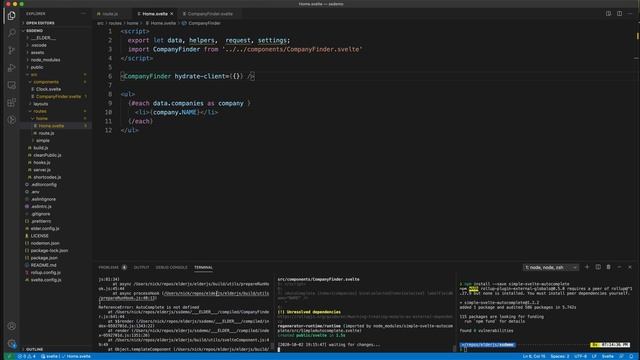
Task: Open the Run and Debug view
Action: coord(11,68)
